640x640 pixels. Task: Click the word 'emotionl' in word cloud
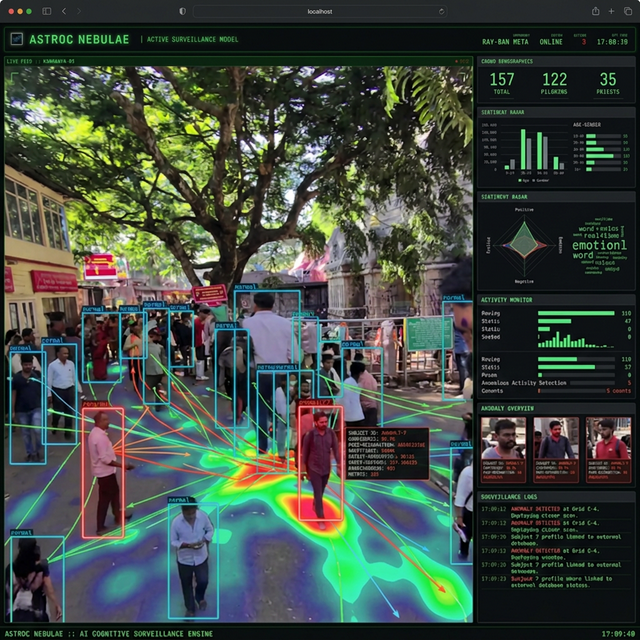point(599,245)
